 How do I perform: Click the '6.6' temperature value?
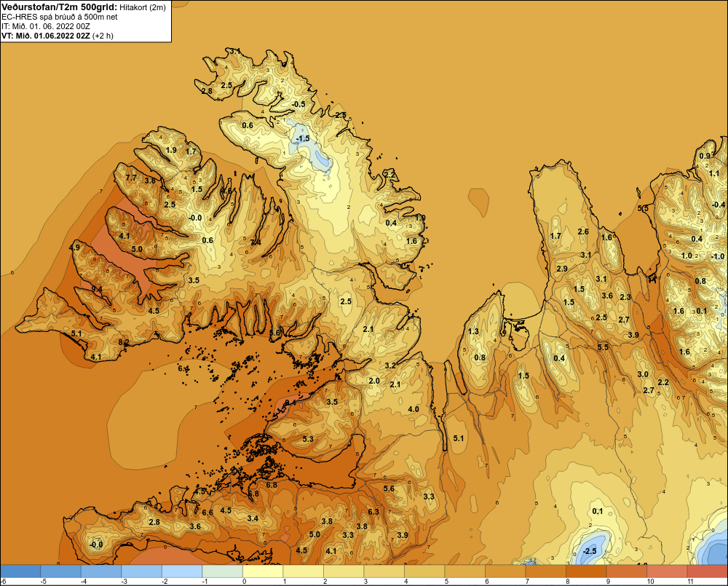[207, 512]
